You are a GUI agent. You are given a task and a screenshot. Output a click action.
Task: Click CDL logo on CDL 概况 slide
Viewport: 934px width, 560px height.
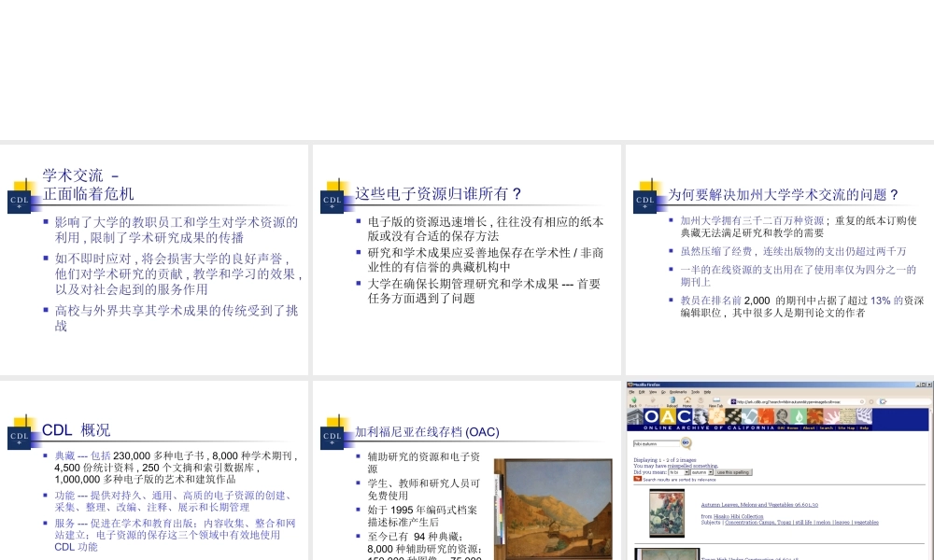point(21,435)
